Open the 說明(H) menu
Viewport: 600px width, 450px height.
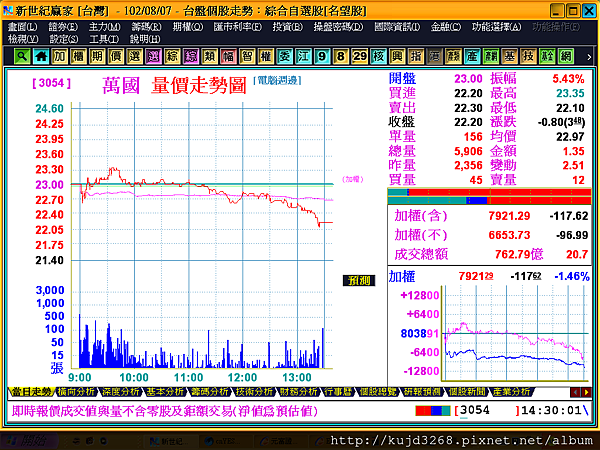pos(145,39)
